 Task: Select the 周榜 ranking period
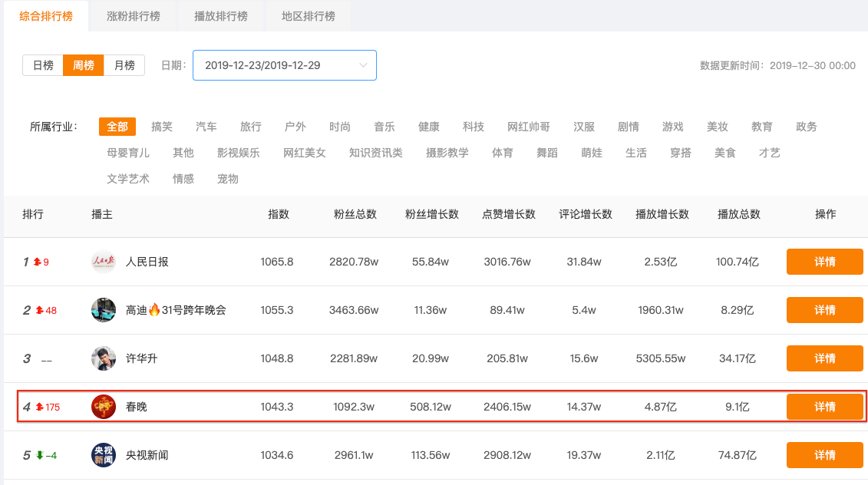pyautogui.click(x=84, y=65)
